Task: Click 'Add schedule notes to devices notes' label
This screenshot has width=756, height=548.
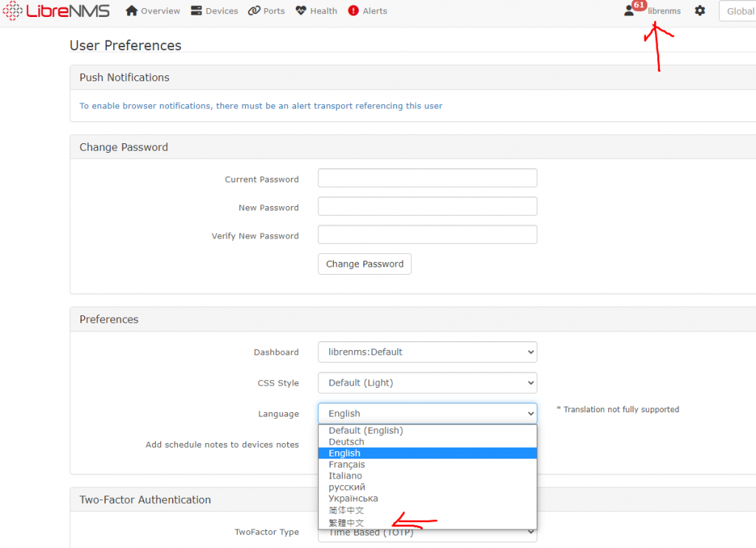Action: [222, 445]
